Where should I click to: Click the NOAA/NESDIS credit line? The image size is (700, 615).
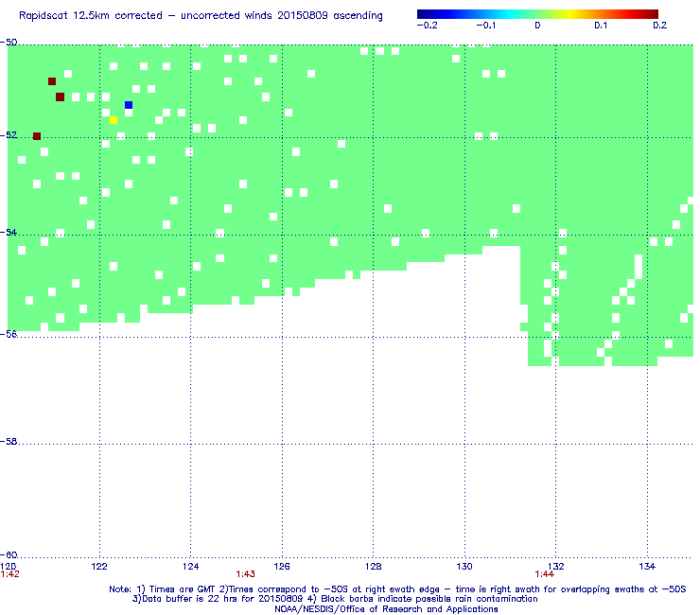coord(386,609)
